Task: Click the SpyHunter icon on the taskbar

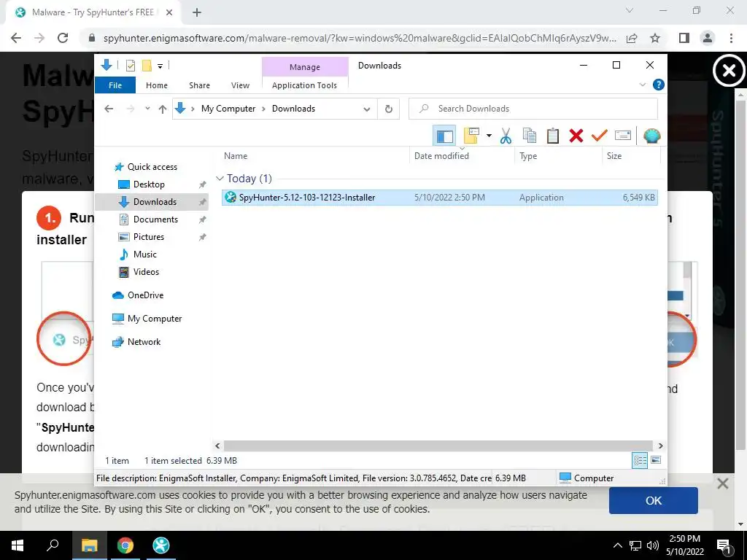Action: point(161,545)
